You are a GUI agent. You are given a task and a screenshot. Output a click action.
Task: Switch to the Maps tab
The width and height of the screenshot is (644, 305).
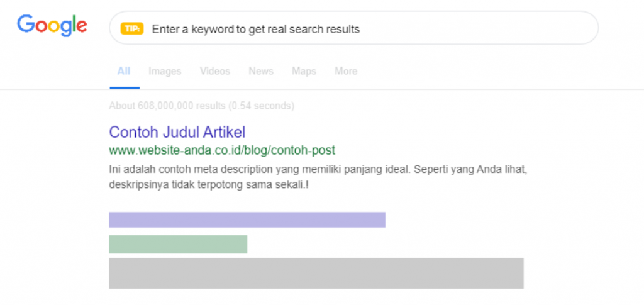click(304, 71)
